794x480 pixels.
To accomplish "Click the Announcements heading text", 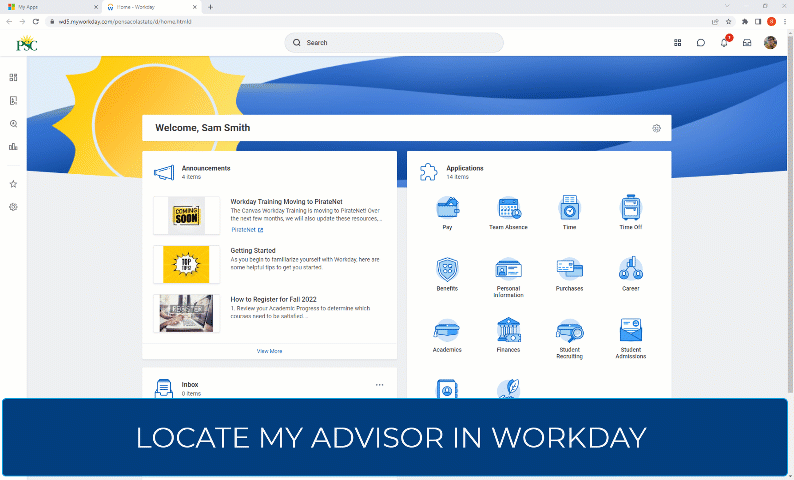I will (206, 168).
